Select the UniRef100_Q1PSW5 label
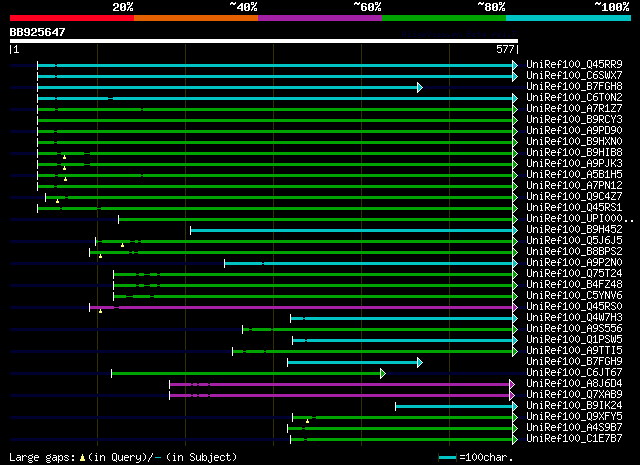The width and height of the screenshot is (640, 465). [x=574, y=340]
